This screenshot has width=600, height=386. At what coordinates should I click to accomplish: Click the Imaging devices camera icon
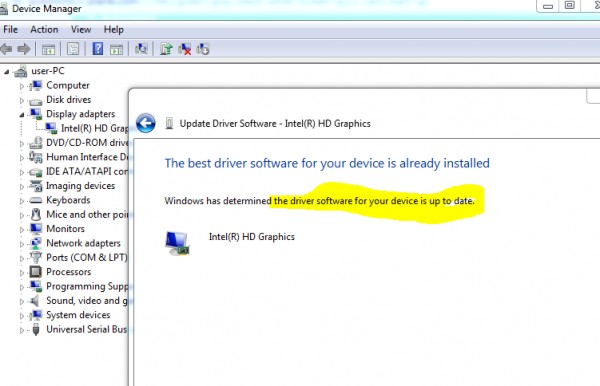(x=36, y=186)
